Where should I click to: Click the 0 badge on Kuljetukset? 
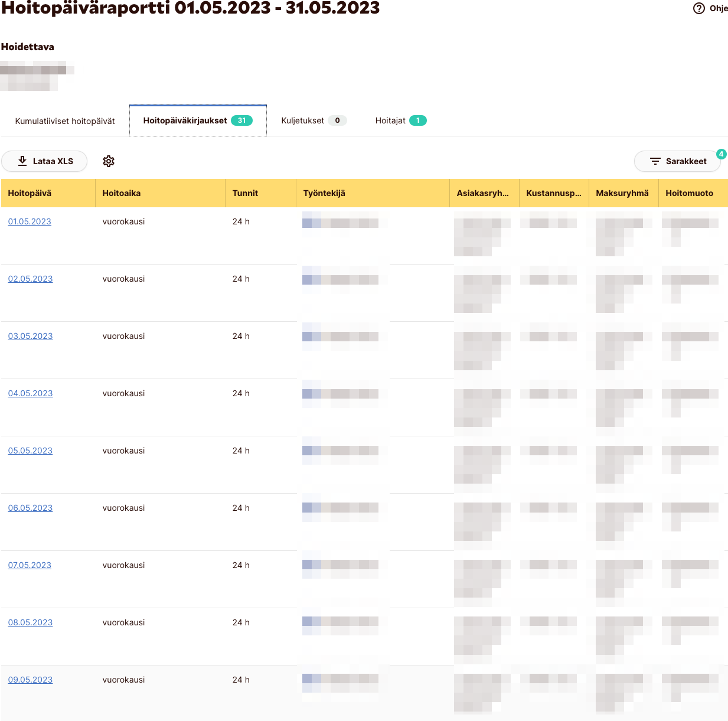[337, 120]
